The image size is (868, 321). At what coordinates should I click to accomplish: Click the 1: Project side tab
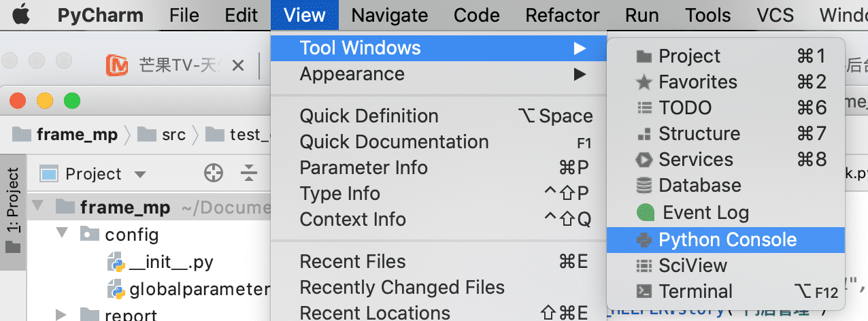point(13,201)
